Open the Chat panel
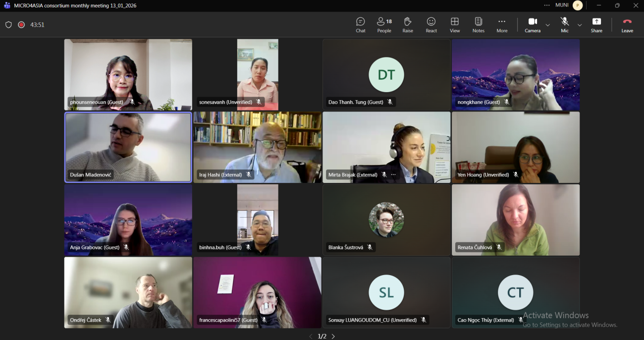Image resolution: width=644 pixels, height=340 pixels. [360, 25]
